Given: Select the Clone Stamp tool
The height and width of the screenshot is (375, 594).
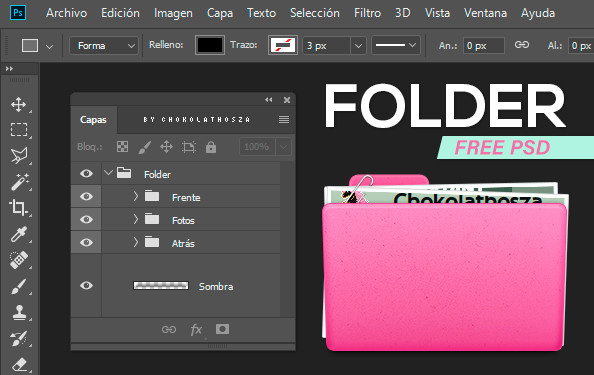Looking at the screenshot, I should (x=19, y=313).
